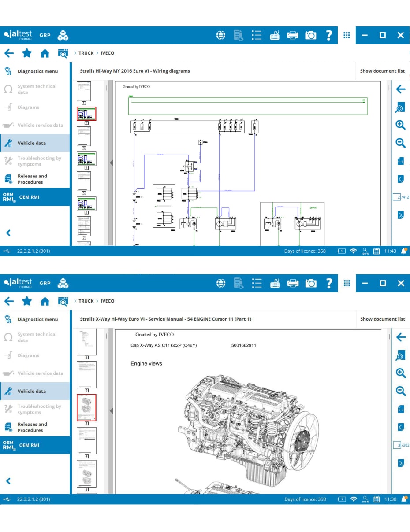The width and height of the screenshot is (410, 532).
Task: Go to previous page of wiring diagrams
Action: 400,179
